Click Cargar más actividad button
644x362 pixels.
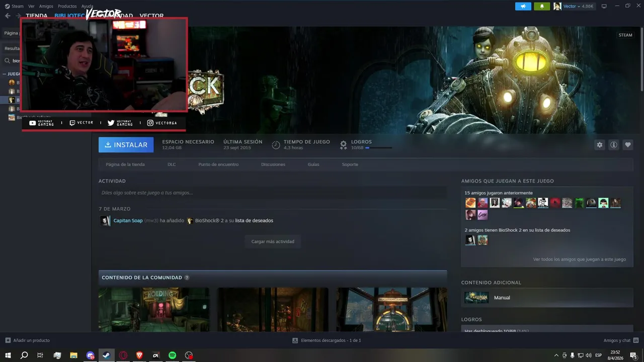[273, 241]
